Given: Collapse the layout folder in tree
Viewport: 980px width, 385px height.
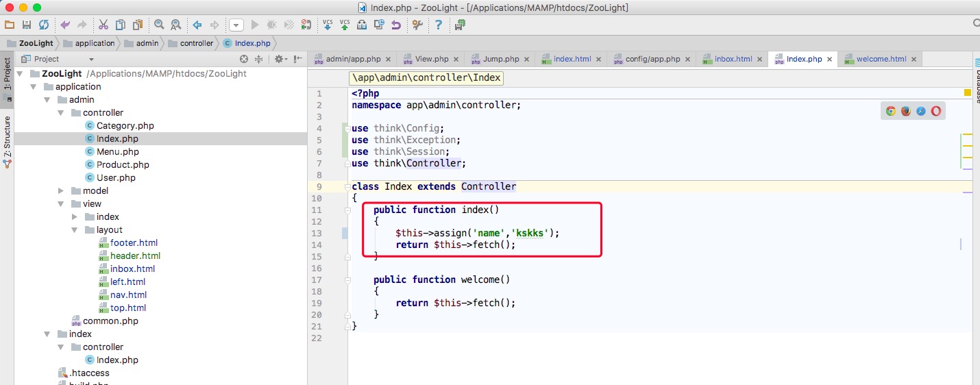Looking at the screenshot, I should pos(75,230).
